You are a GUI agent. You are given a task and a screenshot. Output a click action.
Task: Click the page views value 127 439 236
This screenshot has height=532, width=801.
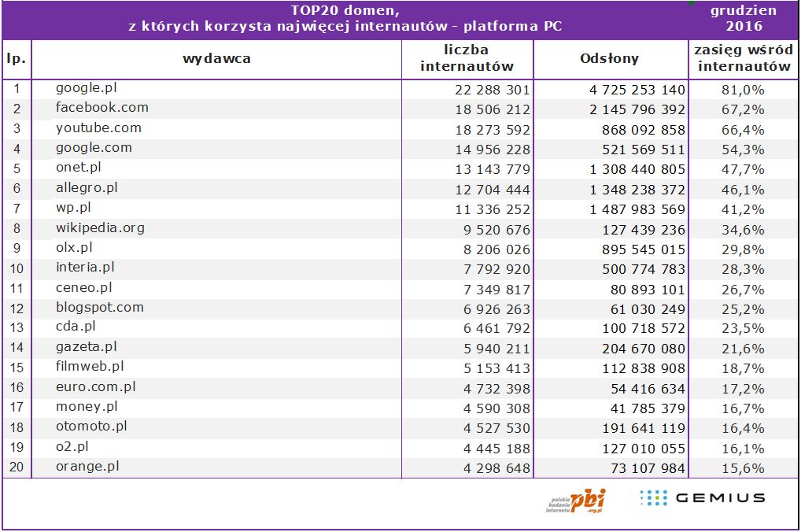(x=643, y=230)
